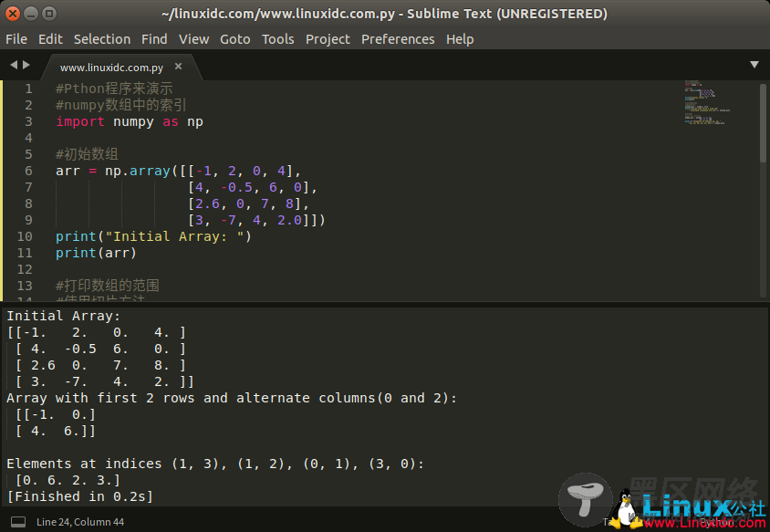Click 'Array with first 2 rows' output line
Screen dimensions: 770x532
pos(232,398)
